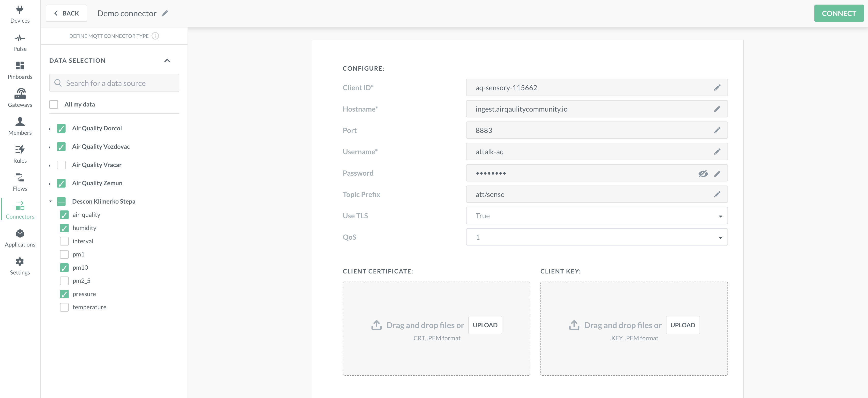The height and width of the screenshot is (398, 868).
Task: Collapse the Data Selection section chevron
Action: point(167,61)
